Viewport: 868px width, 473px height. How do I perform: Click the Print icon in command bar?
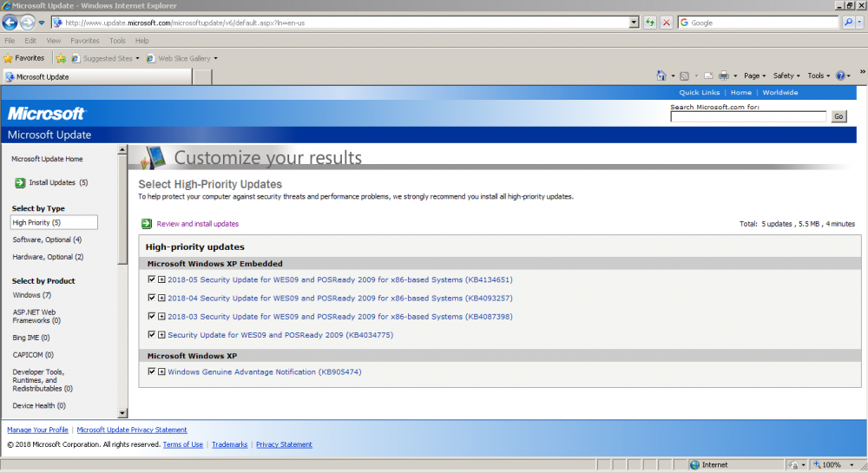pyautogui.click(x=724, y=76)
